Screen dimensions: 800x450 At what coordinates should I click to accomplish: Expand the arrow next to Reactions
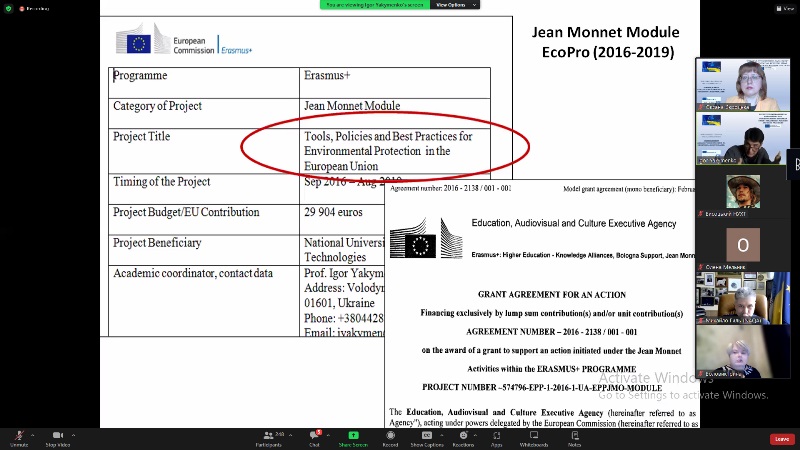(x=475, y=435)
